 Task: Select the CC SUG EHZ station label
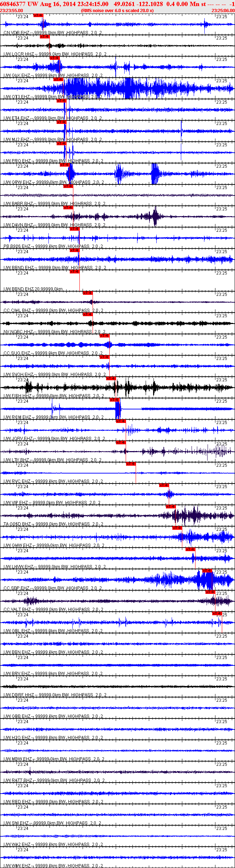[x=53, y=353]
